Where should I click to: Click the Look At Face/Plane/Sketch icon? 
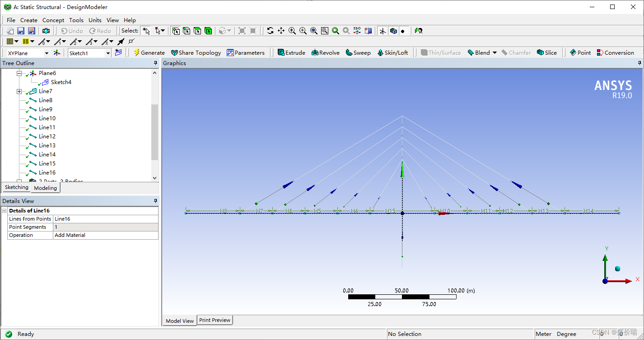click(x=368, y=31)
